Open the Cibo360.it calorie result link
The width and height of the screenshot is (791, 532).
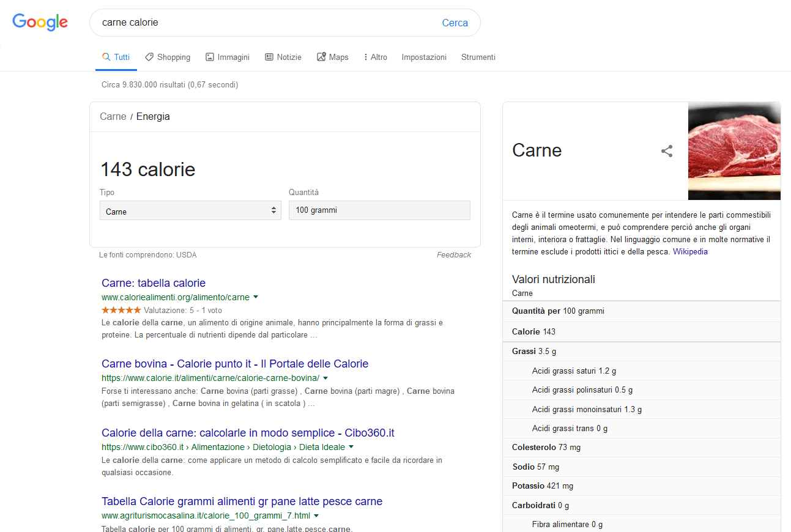pyautogui.click(x=248, y=433)
